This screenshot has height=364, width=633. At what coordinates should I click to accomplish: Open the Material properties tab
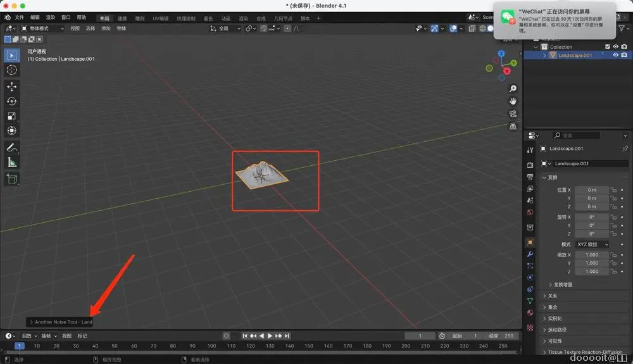tap(530, 312)
